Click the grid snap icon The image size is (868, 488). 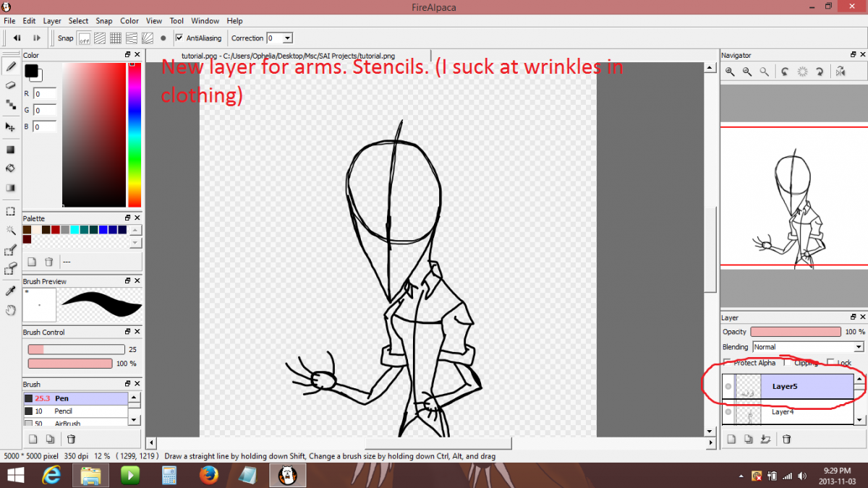pos(116,38)
